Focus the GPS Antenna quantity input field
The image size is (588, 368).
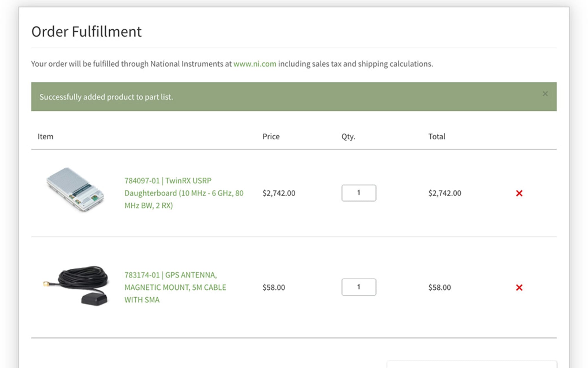tap(359, 287)
